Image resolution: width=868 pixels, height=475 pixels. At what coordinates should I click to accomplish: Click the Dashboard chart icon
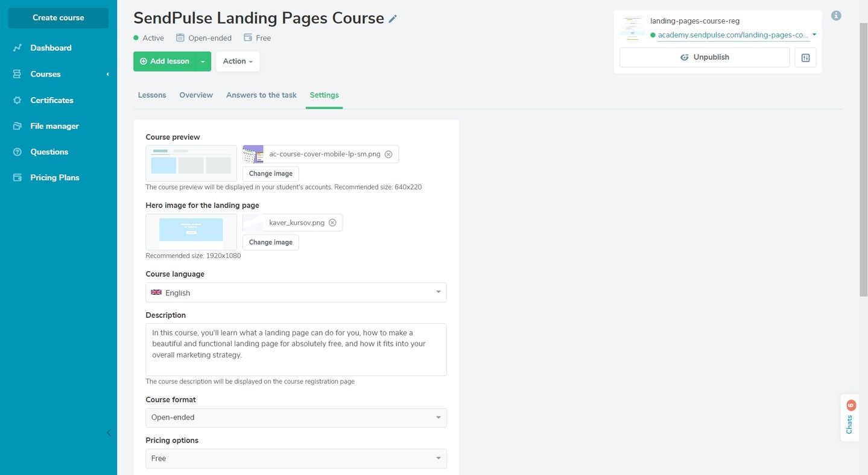pos(17,48)
